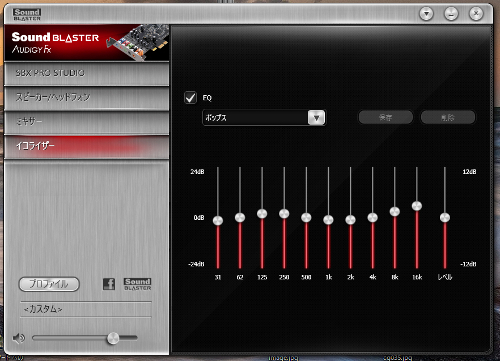Uncheck the EQ checkbox
This screenshot has height=361, width=500.
coord(190,98)
